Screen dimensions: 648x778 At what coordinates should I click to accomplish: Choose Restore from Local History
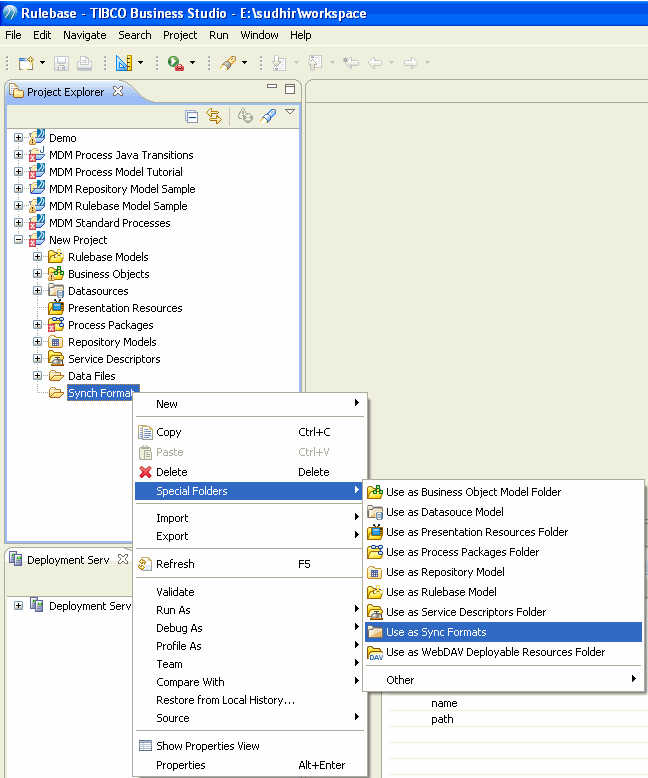[x=251, y=700]
